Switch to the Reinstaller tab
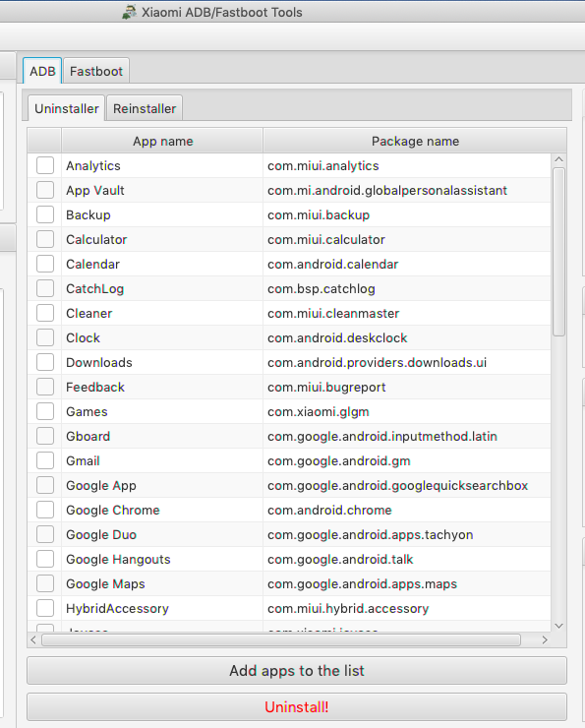 point(145,108)
